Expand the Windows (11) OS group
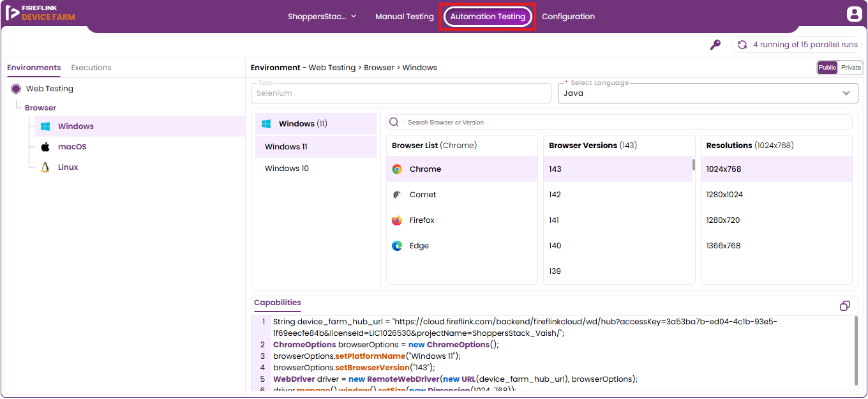868x399 pixels. 316,124
